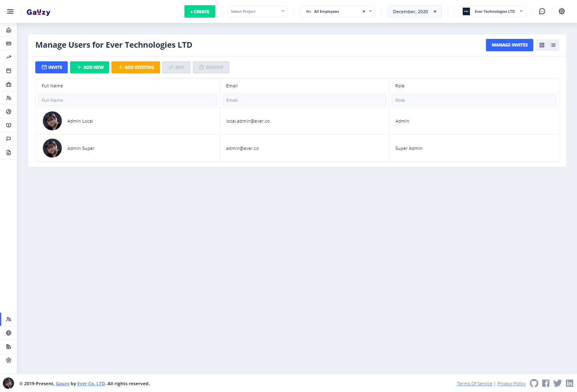
Task: Open the Ever Technologies LTD organization dropdown
Action: tap(490, 12)
